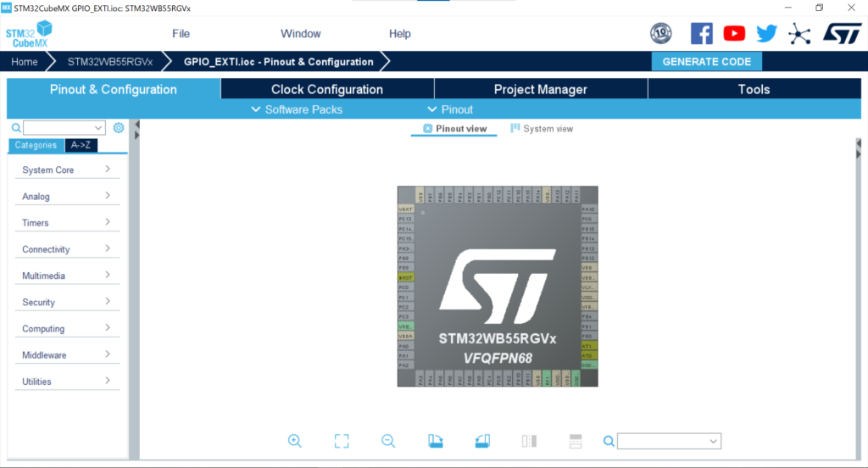Click the ST community network icon
Image resolution: width=868 pixels, height=468 pixels.
[799, 34]
